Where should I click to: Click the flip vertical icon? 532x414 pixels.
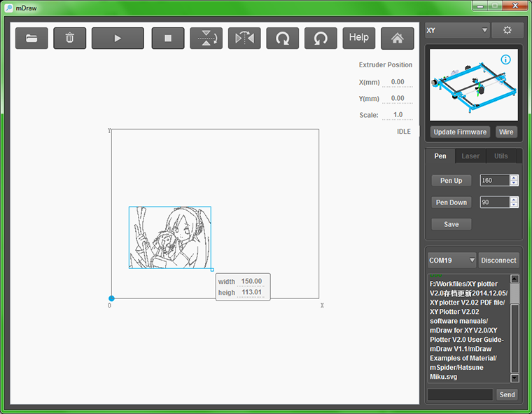click(x=206, y=38)
